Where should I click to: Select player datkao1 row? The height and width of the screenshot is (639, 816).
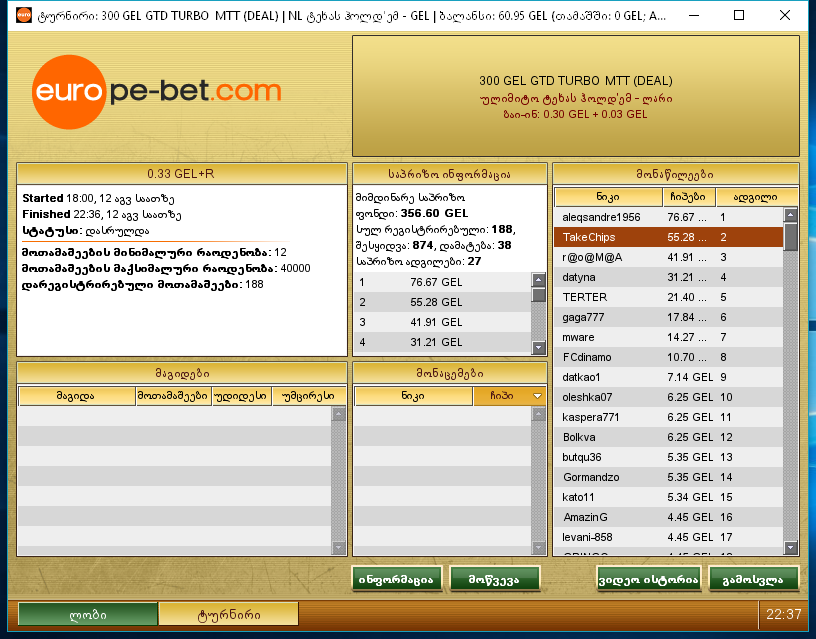[668, 377]
